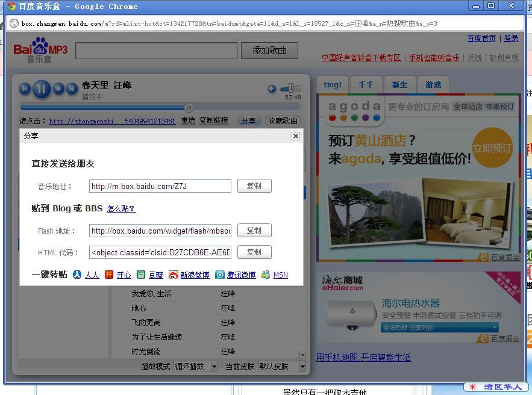The image size is (532, 395).
Task: Stop the music playback
Action: 58,89
